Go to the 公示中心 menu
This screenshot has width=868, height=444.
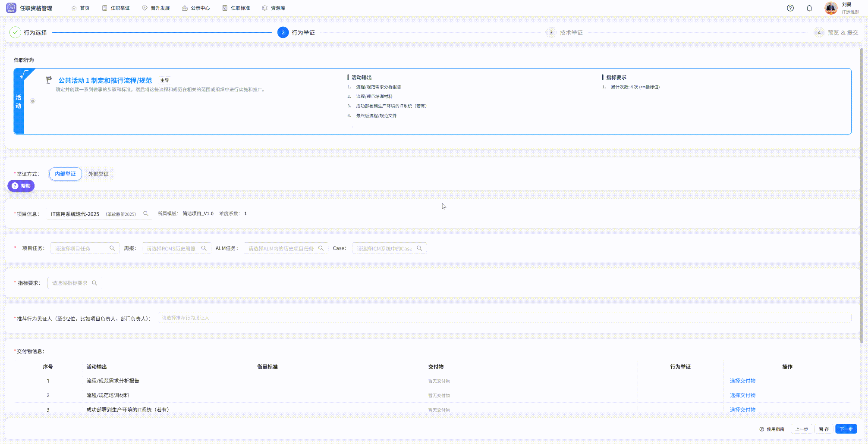coord(196,8)
